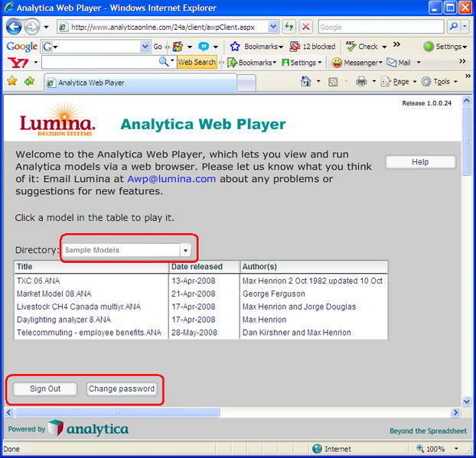Click the colorful Google toolbar news icon
Viewport: 476px width, 458px height.
pyautogui.click(x=178, y=47)
